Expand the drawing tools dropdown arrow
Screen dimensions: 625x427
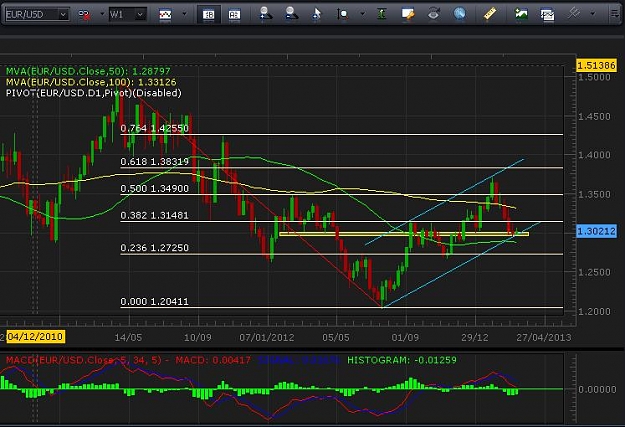(593, 14)
